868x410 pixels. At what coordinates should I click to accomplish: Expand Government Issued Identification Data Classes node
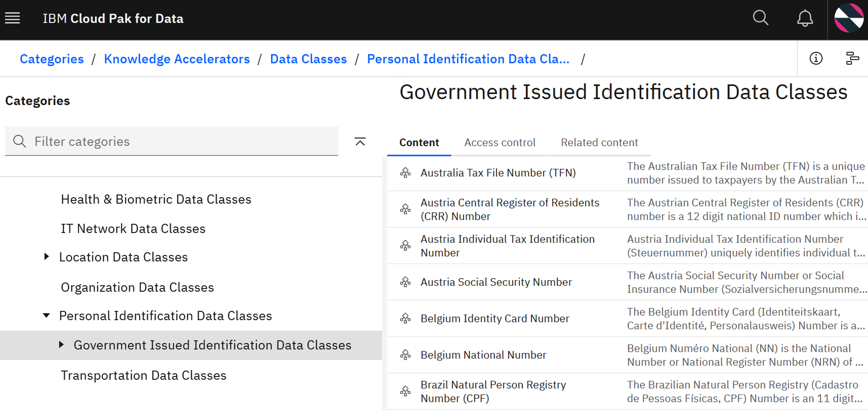pyautogui.click(x=61, y=345)
